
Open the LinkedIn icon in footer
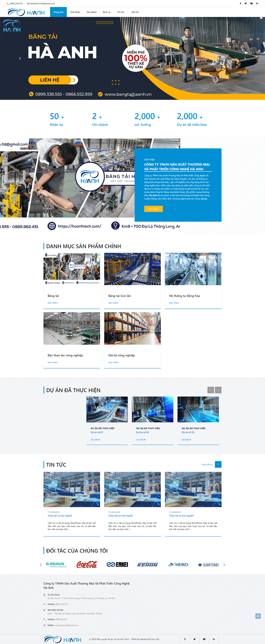[214, 639]
